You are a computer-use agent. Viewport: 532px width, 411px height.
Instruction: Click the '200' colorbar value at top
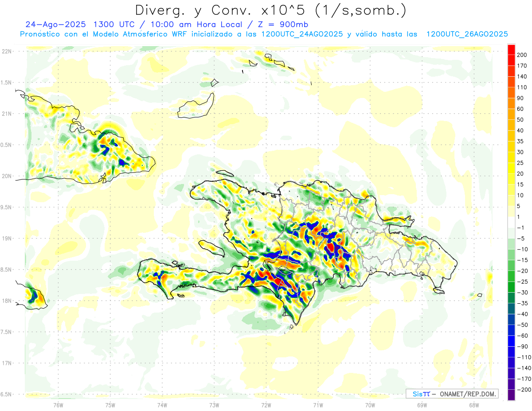point(522,55)
